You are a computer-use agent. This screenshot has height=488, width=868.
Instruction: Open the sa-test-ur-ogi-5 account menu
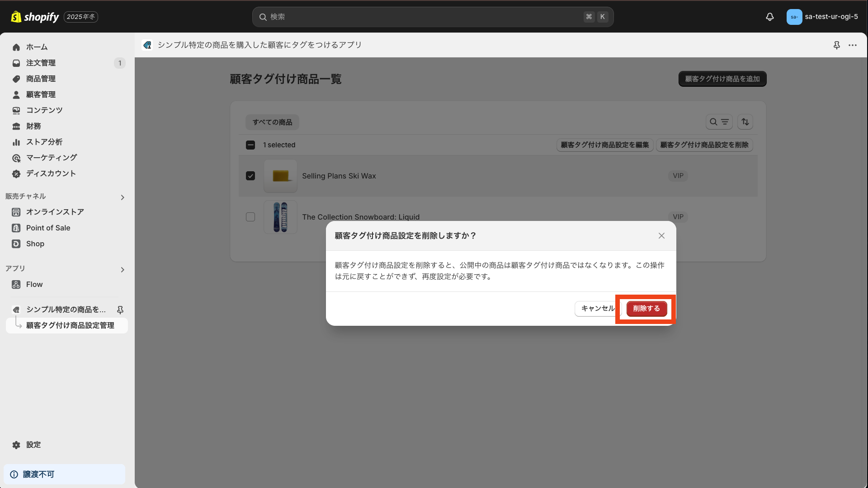822,17
